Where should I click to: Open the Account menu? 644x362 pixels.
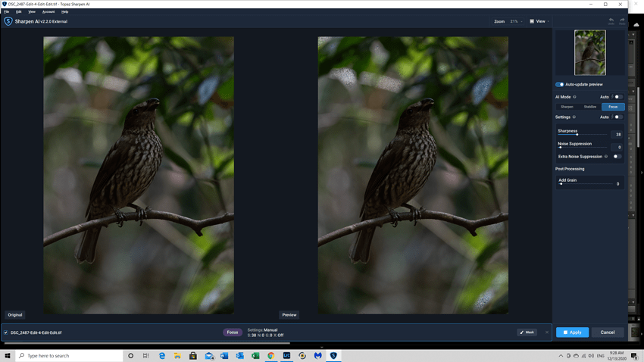[48, 12]
